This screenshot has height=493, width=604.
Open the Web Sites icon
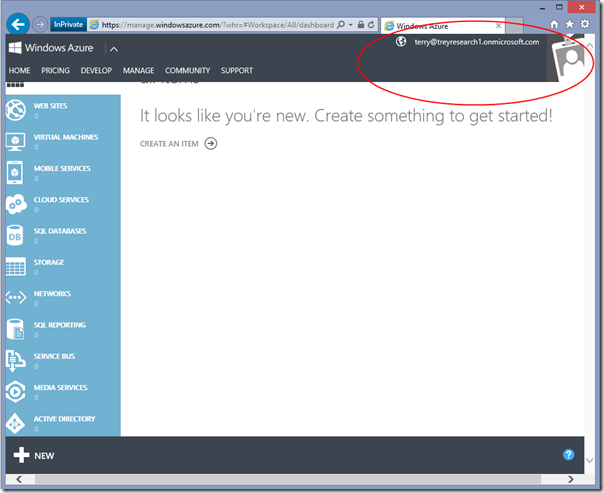16,110
